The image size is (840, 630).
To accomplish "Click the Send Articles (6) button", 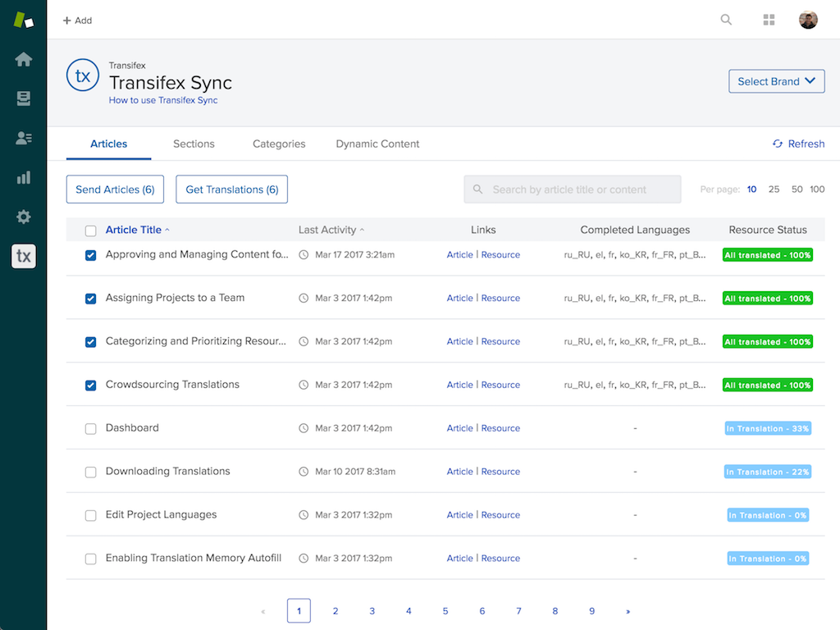I will (x=115, y=189).
